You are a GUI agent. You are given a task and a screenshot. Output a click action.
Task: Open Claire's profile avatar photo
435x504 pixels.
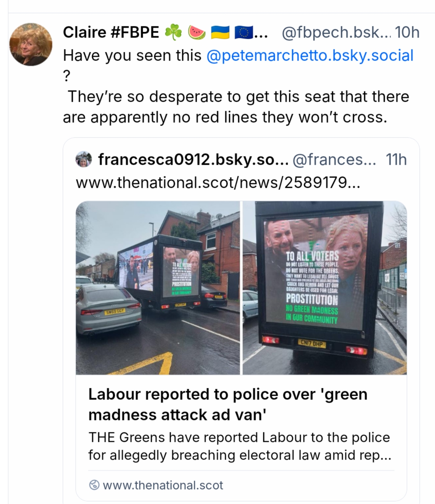click(x=31, y=44)
